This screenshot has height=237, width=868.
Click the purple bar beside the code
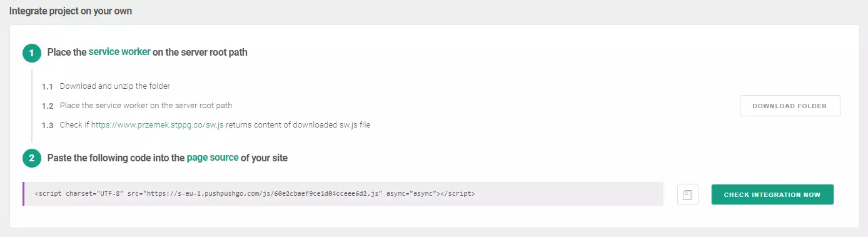pos(24,194)
